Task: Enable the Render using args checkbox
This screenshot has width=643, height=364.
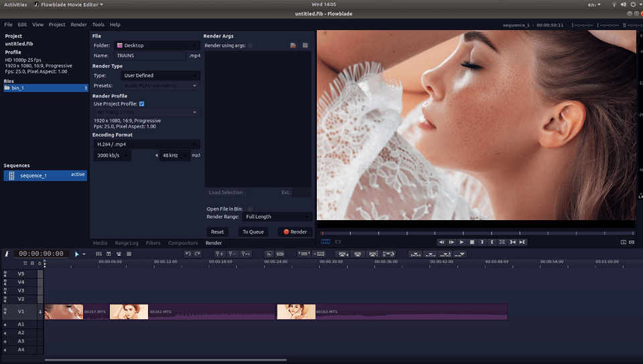Action: tap(251, 45)
